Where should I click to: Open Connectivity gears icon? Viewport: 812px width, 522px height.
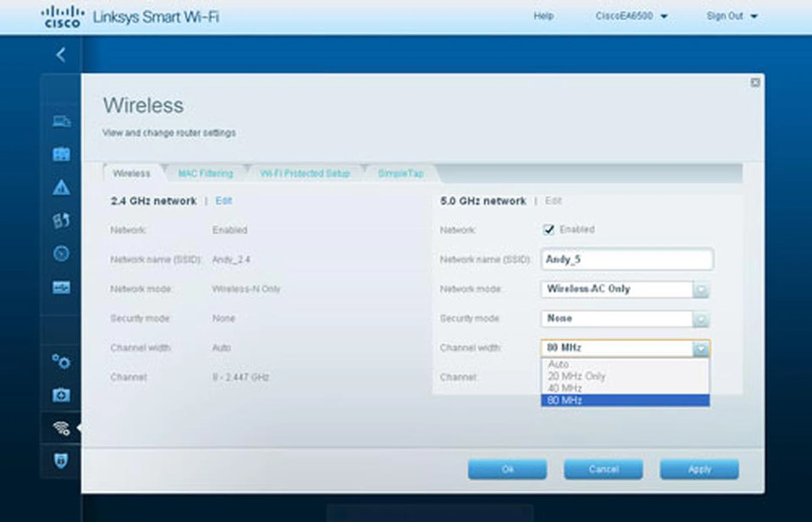pyautogui.click(x=61, y=362)
